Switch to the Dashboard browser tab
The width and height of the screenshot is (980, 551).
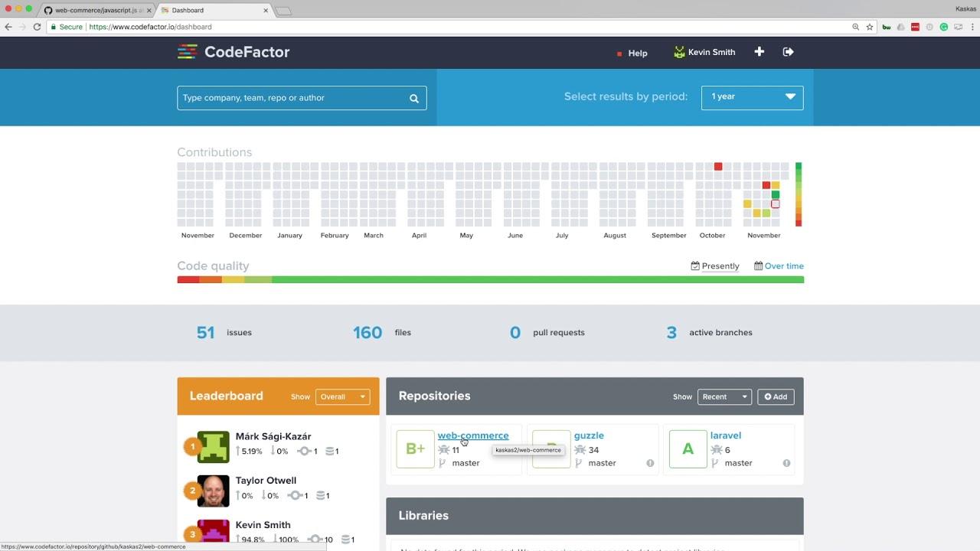point(214,11)
